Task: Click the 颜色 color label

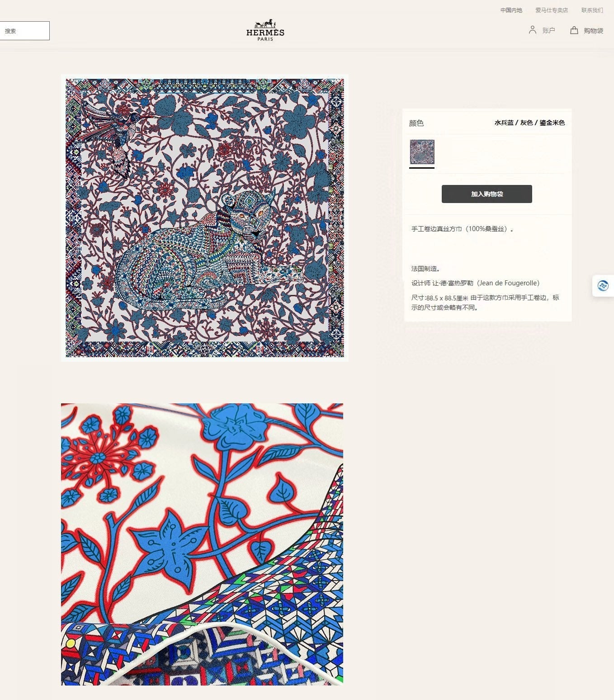Action: tap(416, 123)
